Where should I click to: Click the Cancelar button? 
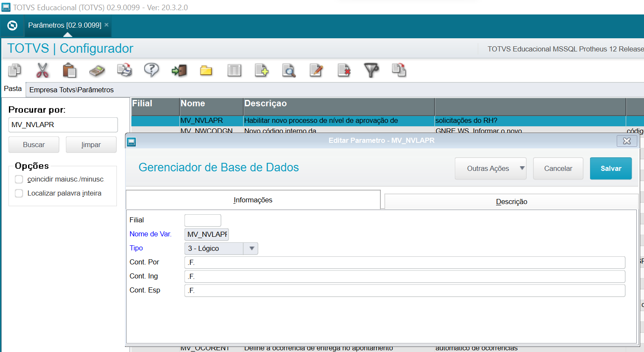pos(558,168)
